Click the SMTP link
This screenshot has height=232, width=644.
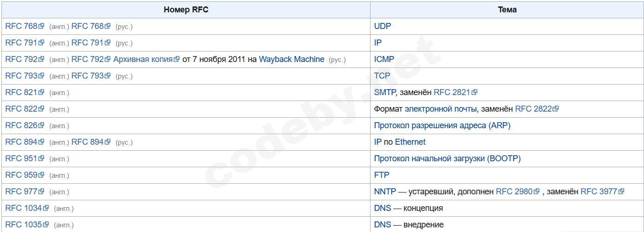click(x=385, y=92)
